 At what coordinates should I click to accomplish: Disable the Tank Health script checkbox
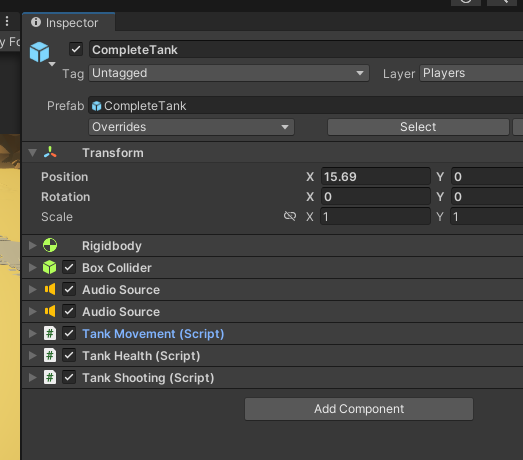[69, 356]
